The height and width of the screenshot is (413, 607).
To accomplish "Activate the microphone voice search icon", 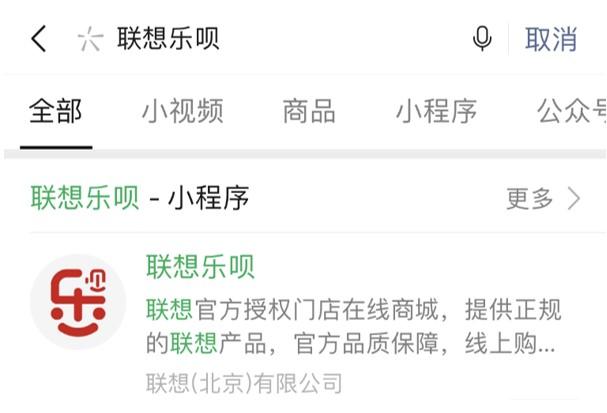I will [482, 39].
